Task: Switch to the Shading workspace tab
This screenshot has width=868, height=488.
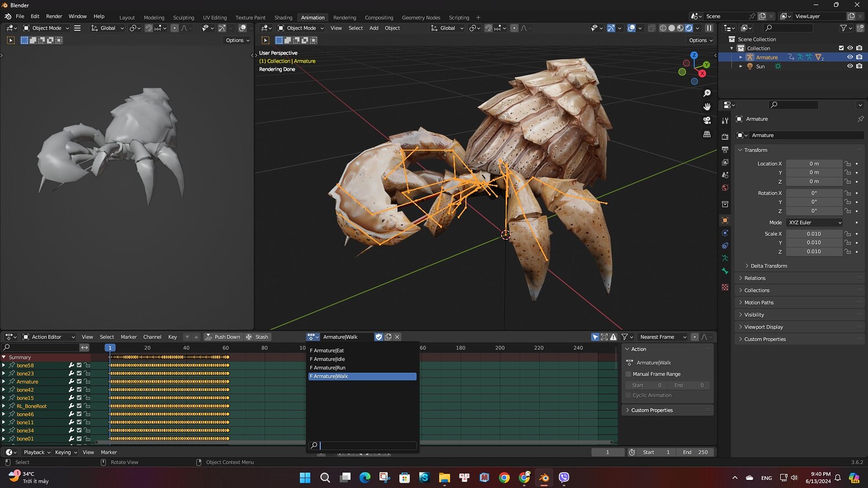Action: 283,17
